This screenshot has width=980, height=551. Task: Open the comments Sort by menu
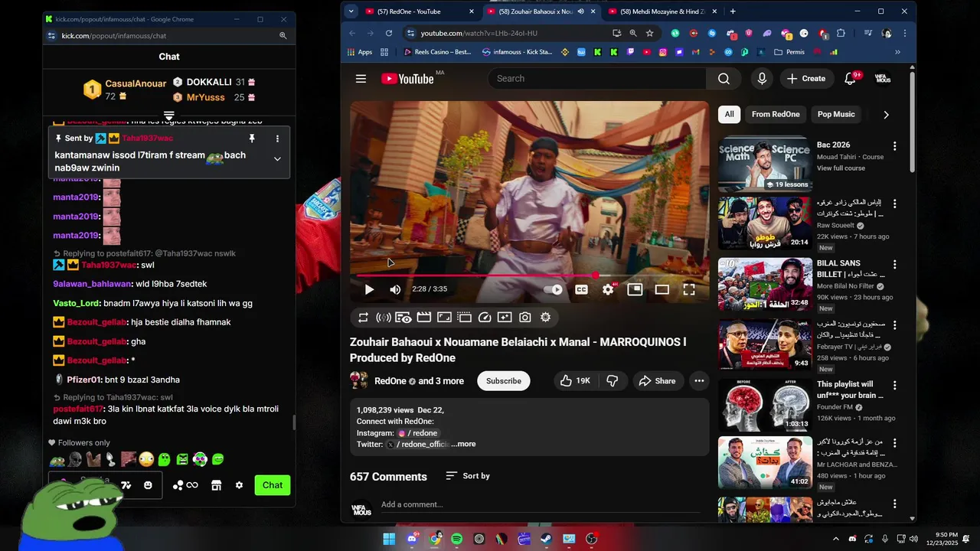pyautogui.click(x=468, y=476)
